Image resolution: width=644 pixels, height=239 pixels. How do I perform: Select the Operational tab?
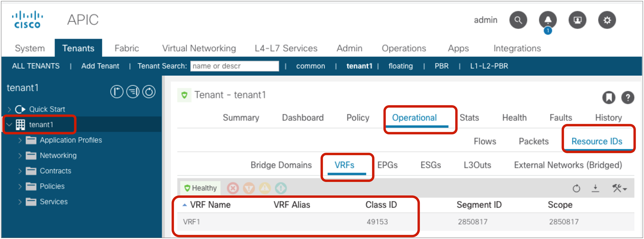coord(414,118)
